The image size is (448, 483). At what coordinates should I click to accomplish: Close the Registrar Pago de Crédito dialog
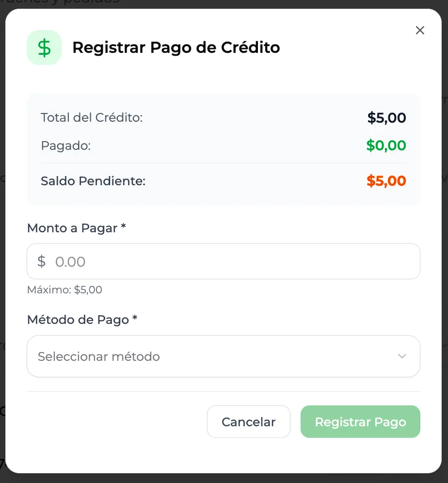click(x=420, y=30)
